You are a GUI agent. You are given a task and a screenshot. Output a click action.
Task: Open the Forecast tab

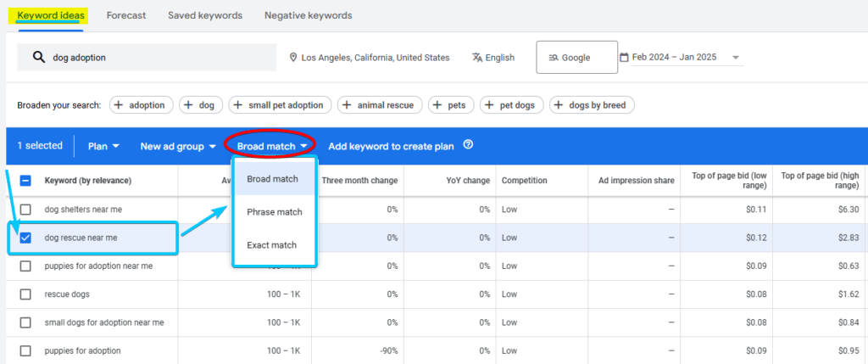click(126, 15)
